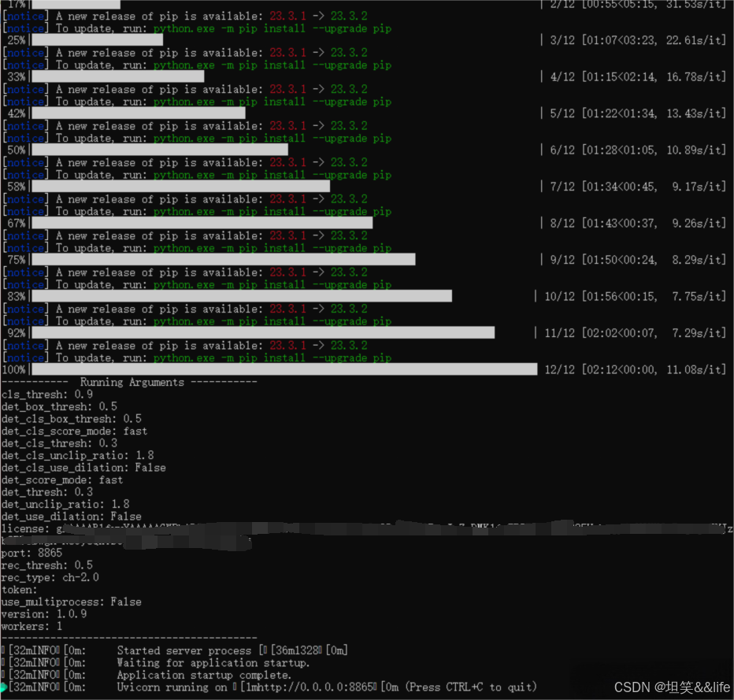Image resolution: width=734 pixels, height=700 pixels.
Task: Select the "det_cls_thresh: 0.3" line
Action: 59,443
